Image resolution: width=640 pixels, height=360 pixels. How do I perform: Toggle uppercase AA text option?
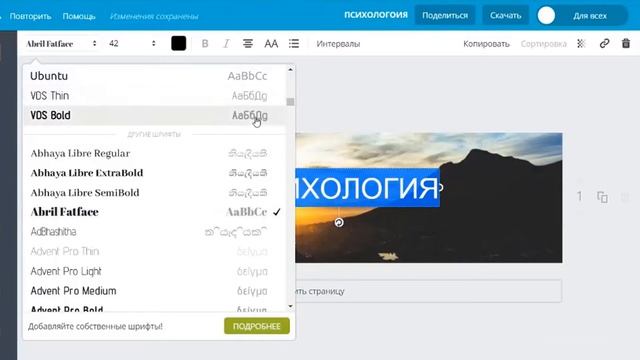point(271,44)
